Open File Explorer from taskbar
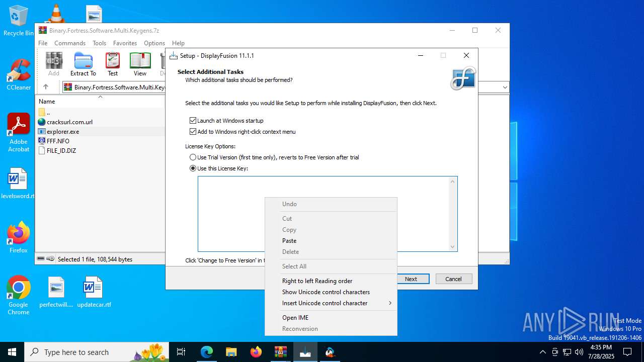The height and width of the screenshot is (362, 644). click(x=231, y=352)
